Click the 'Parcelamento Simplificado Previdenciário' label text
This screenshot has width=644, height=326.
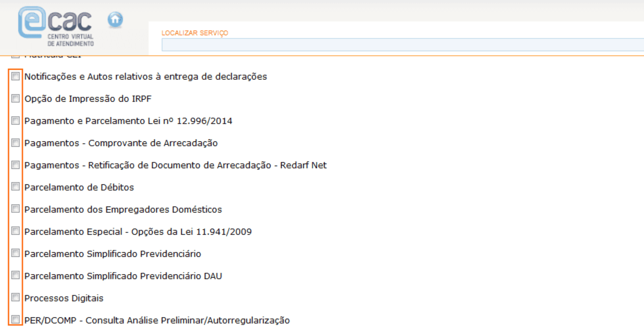(113, 254)
